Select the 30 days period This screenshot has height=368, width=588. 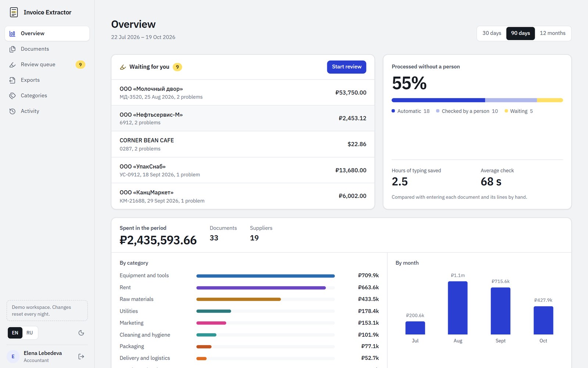point(492,33)
